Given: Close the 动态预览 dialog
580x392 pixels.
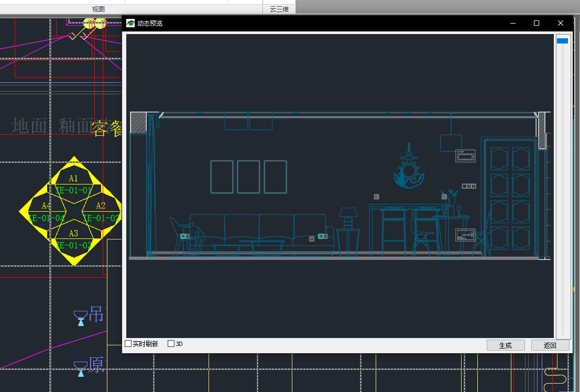Looking at the screenshot, I should [x=561, y=23].
